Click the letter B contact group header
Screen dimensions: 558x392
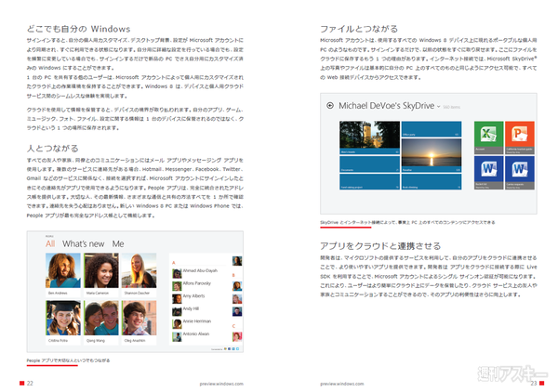point(233,275)
